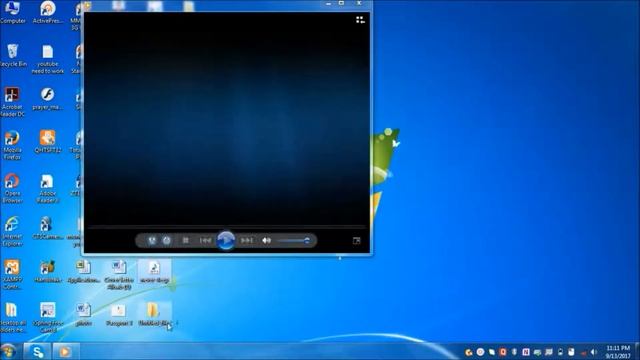Go back to the previous track
The image size is (640, 360).
205,241
